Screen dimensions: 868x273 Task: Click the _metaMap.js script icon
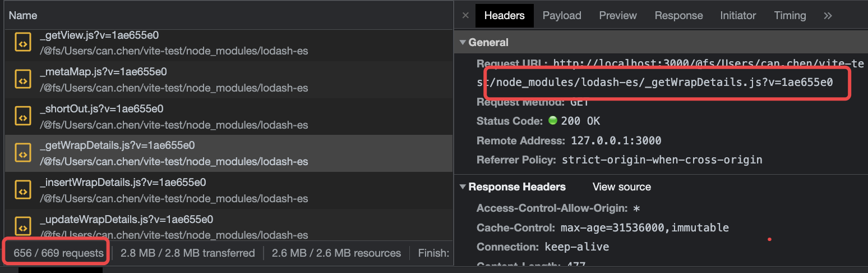[23, 79]
